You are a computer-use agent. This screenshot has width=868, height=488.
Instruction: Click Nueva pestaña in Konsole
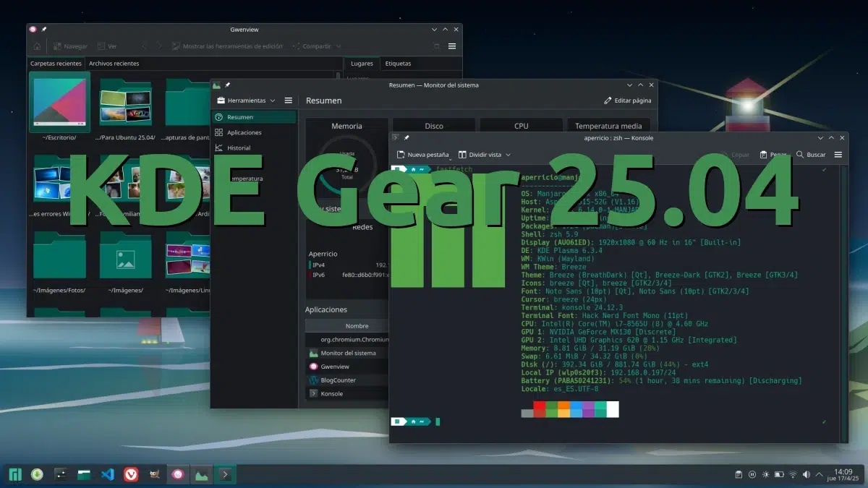[x=422, y=155]
